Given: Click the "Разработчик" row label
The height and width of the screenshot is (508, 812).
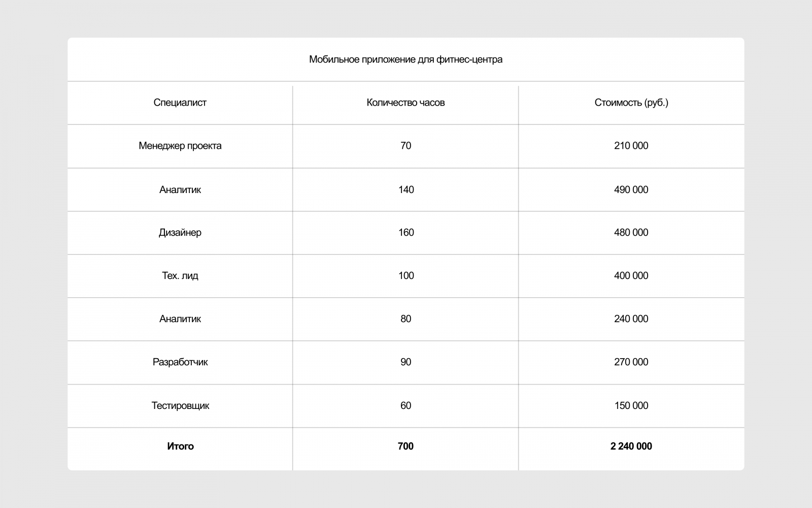Looking at the screenshot, I should pos(180,362).
